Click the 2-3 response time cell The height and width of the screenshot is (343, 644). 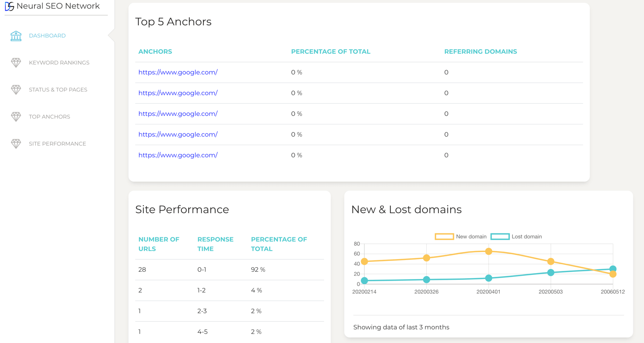point(202,311)
